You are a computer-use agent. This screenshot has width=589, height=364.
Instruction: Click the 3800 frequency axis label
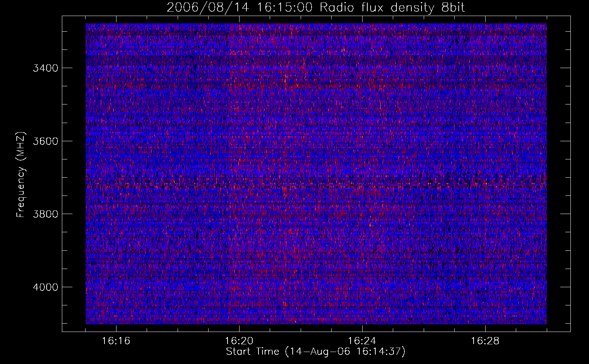[x=46, y=214]
